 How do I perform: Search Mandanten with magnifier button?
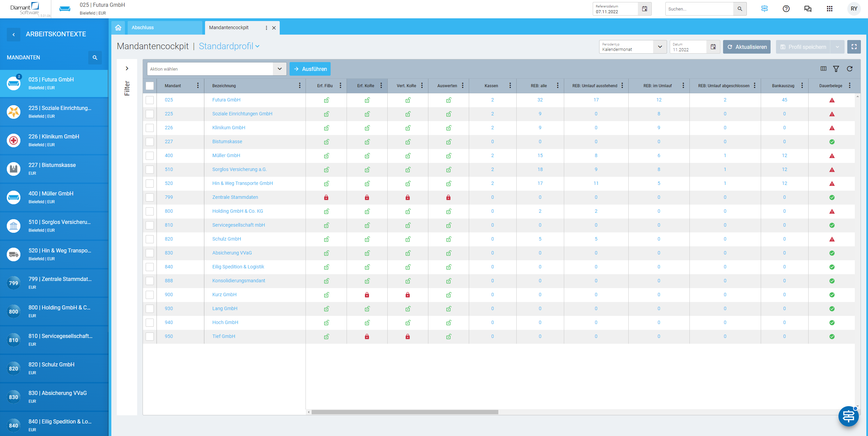[x=95, y=58]
